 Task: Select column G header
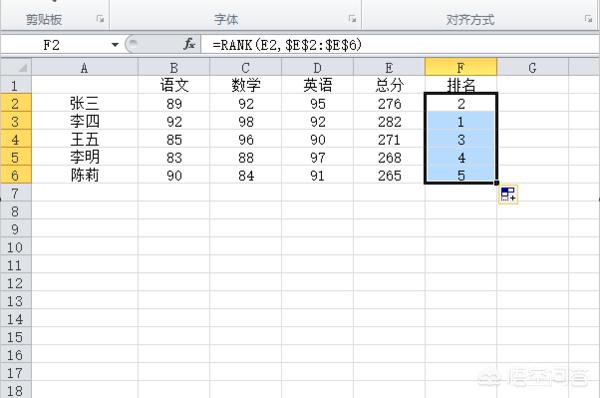click(533, 67)
